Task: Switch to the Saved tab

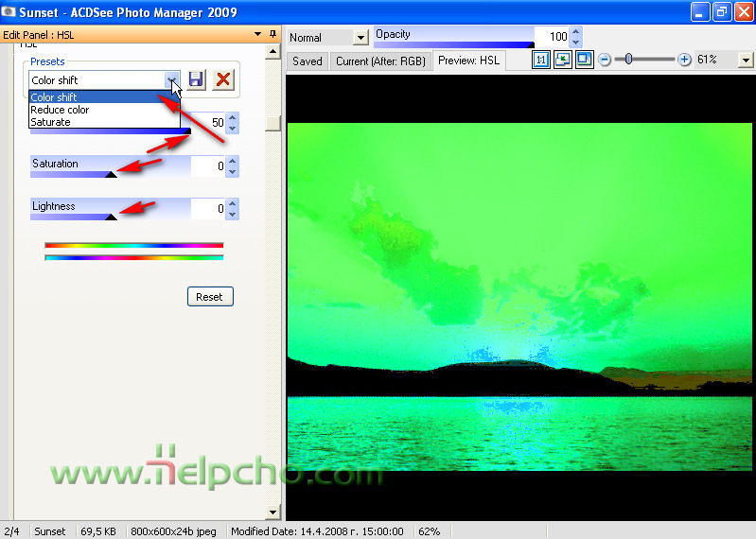Action: [x=308, y=61]
